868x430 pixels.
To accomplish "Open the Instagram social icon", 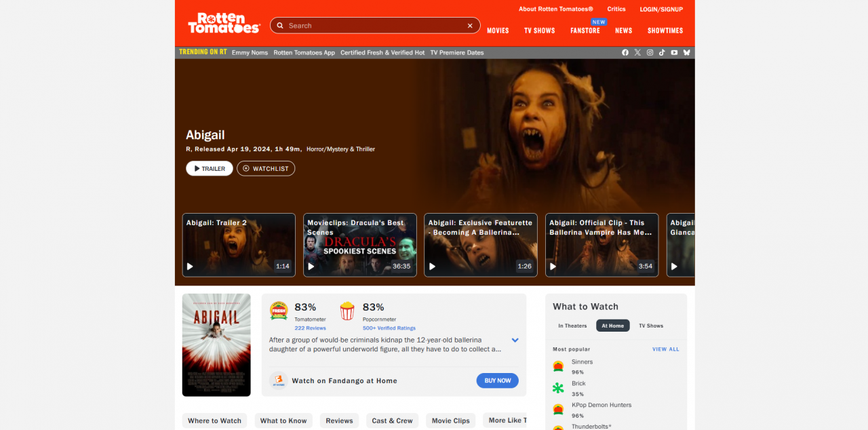I will (x=650, y=52).
